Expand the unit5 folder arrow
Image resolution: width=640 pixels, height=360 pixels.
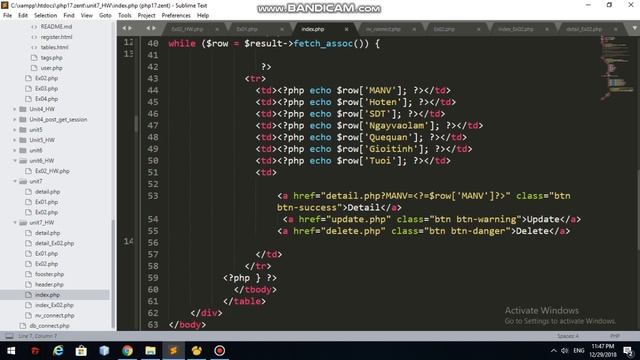click(15, 130)
